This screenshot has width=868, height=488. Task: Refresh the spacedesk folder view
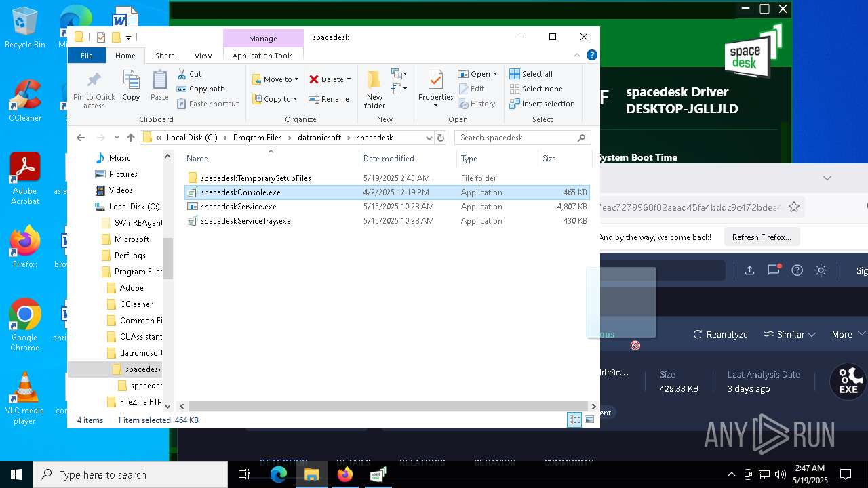point(441,138)
